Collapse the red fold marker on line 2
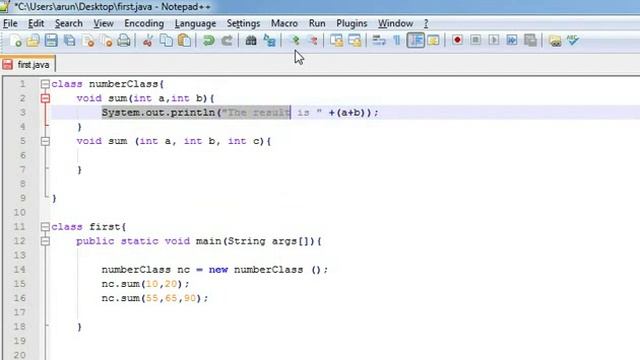 click(45, 98)
